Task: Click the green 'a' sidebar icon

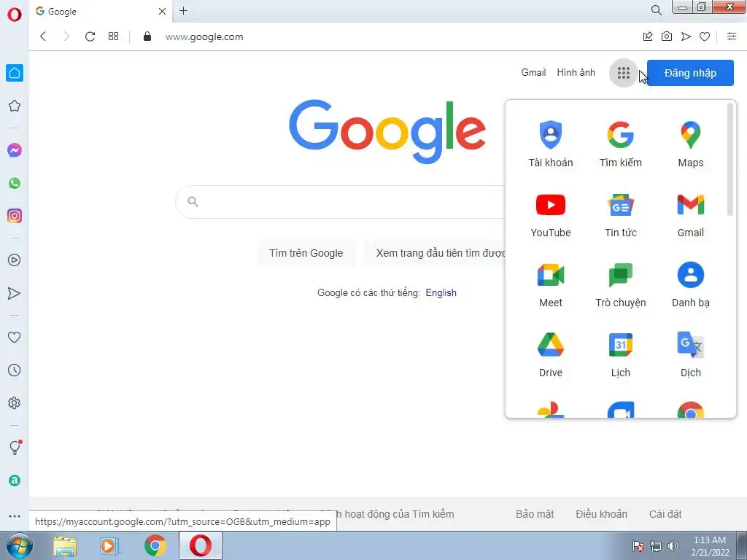Action: (x=15, y=481)
